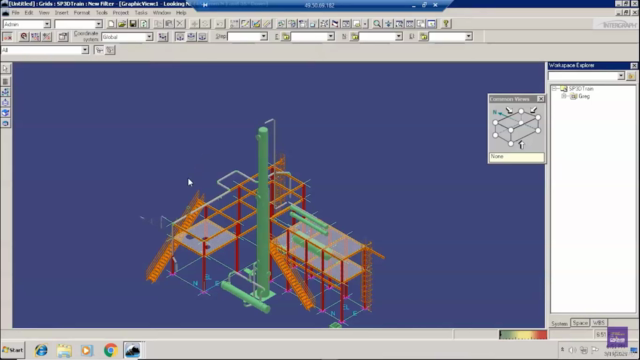The height and width of the screenshot is (360, 640).
Task: Open the Insert menu
Action: 61,13
